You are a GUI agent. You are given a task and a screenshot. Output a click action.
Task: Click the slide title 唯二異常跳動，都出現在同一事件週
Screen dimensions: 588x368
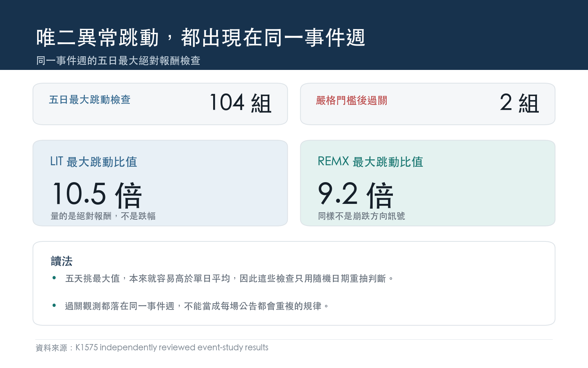point(201,38)
